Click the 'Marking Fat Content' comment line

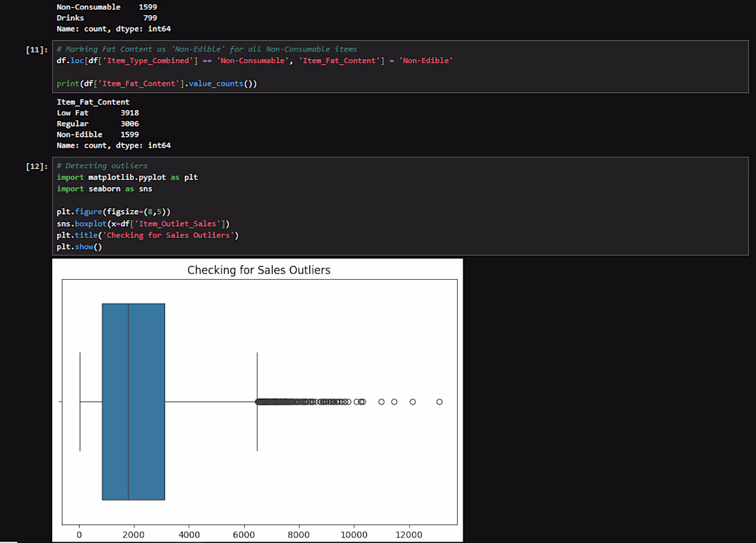(207, 49)
